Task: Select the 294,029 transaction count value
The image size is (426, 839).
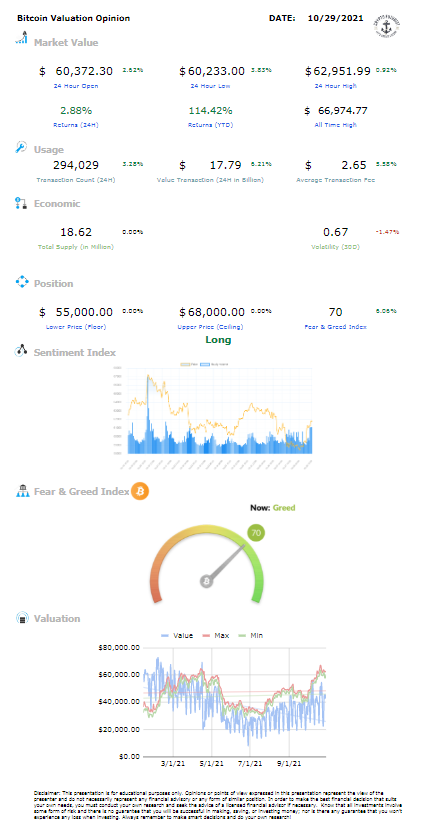Action: [75, 165]
